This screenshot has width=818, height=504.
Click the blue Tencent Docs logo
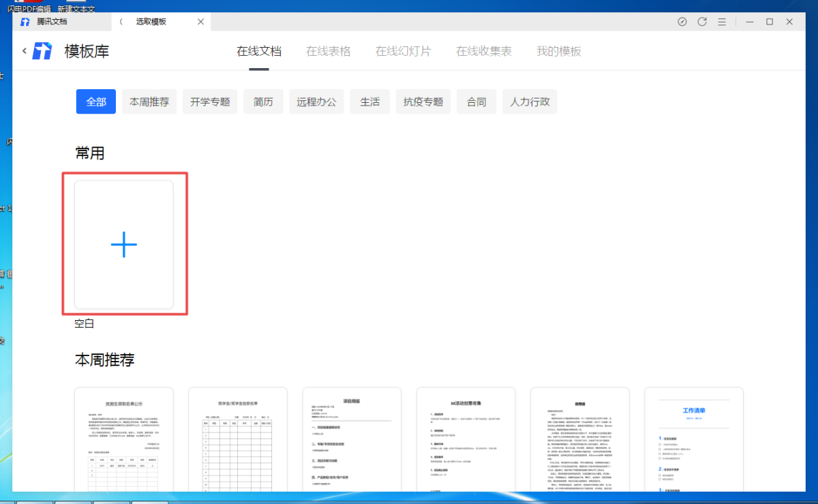tap(42, 51)
